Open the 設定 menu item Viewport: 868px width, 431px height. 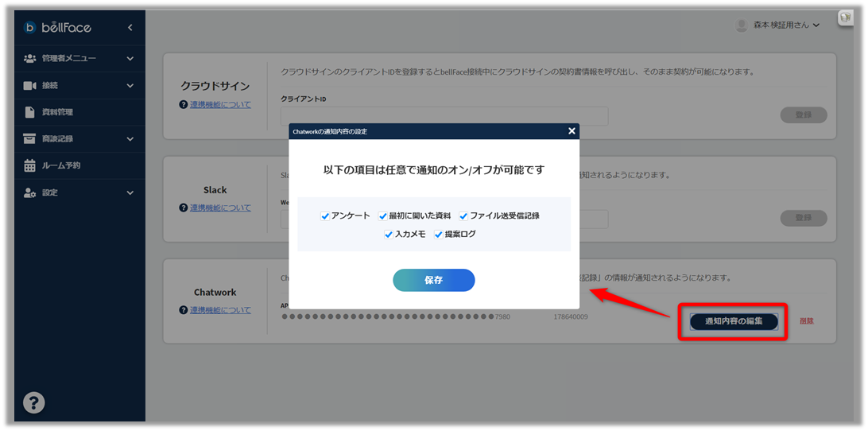(79, 192)
